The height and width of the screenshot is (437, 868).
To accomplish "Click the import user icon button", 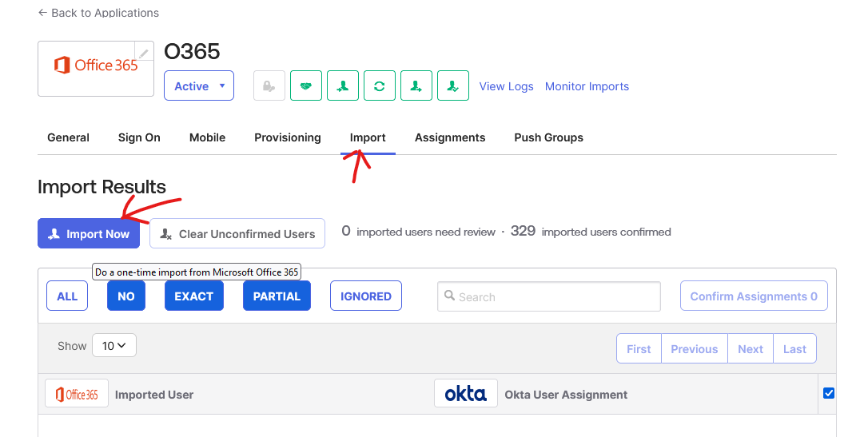I will 343,85.
